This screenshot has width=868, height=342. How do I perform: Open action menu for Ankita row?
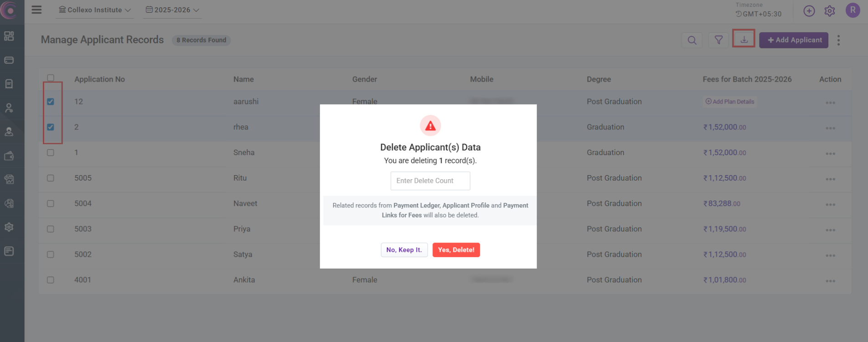coord(830,281)
